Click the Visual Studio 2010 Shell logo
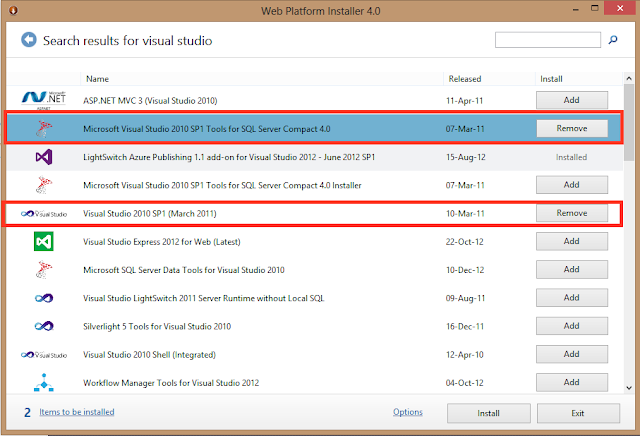This screenshot has width=640, height=436. point(44,355)
